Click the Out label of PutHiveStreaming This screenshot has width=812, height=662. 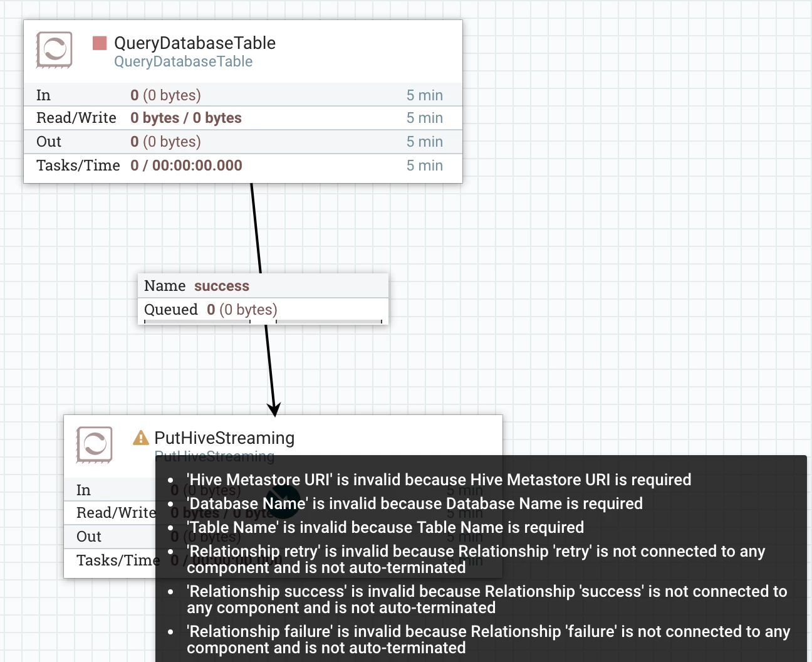pos(89,537)
